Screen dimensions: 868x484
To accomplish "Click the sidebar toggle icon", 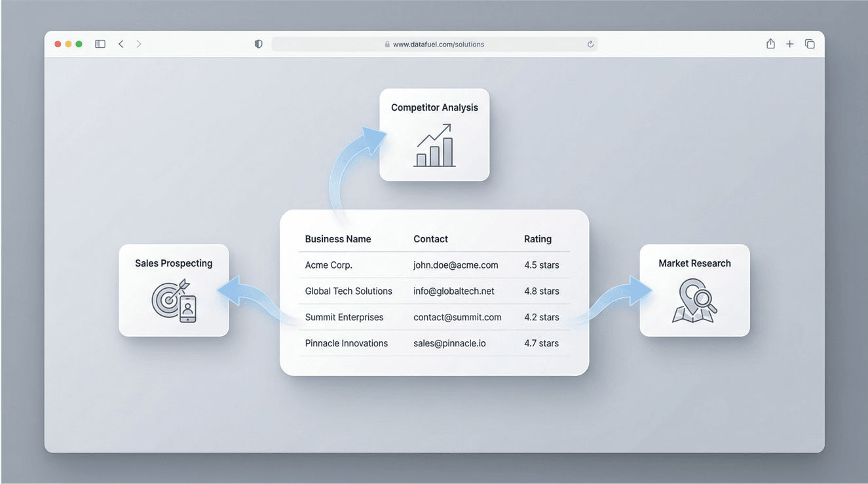I will click(100, 44).
